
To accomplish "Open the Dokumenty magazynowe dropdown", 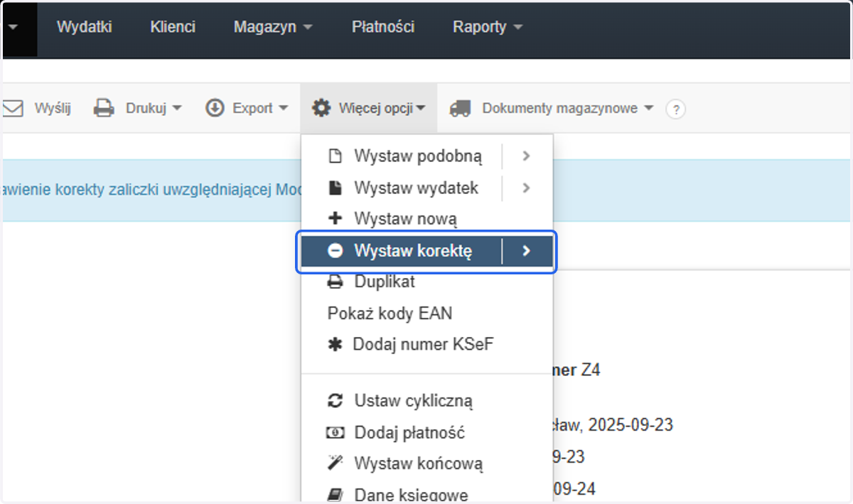I will 568,109.
